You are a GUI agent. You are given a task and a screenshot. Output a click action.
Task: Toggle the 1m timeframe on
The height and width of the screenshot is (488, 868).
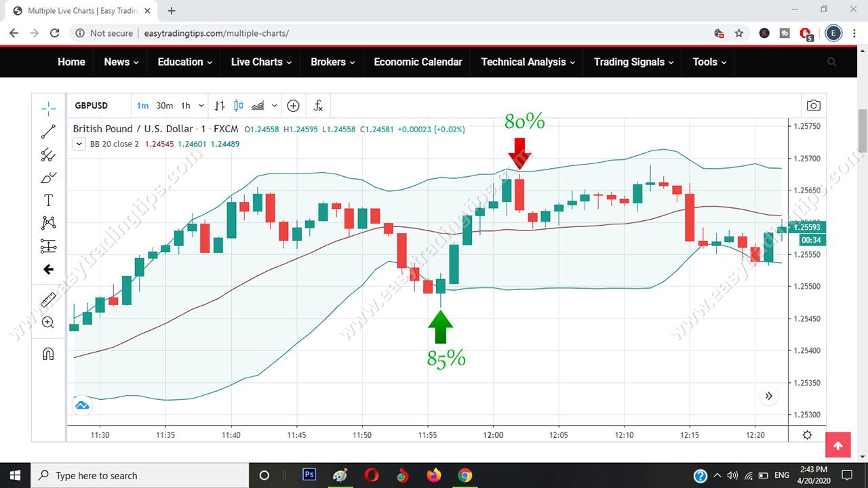click(x=143, y=105)
